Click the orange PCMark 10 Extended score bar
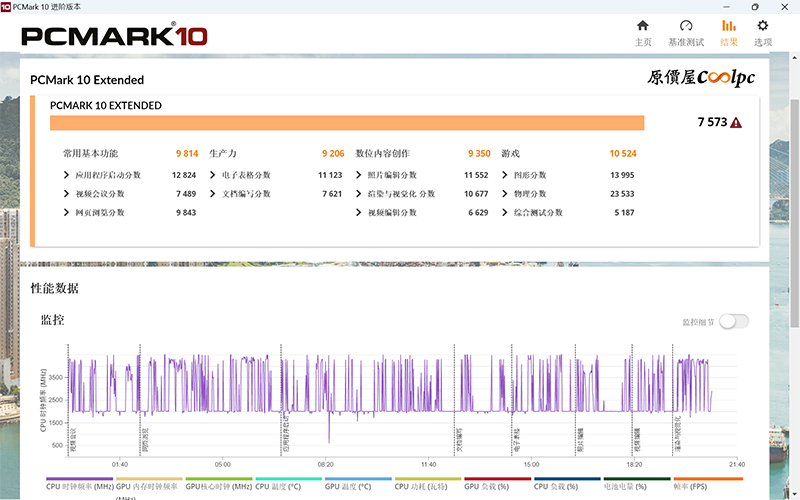The width and height of the screenshot is (800, 500). [x=347, y=123]
